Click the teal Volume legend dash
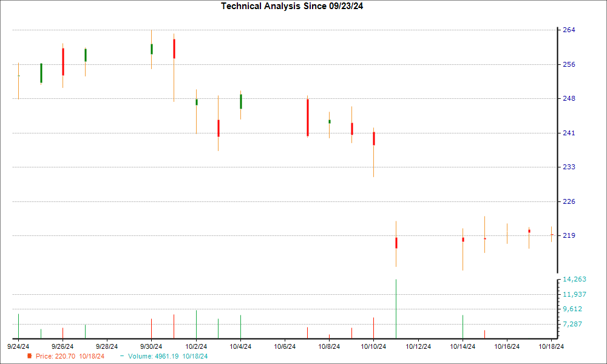This screenshot has height=364, width=607. tap(121, 356)
